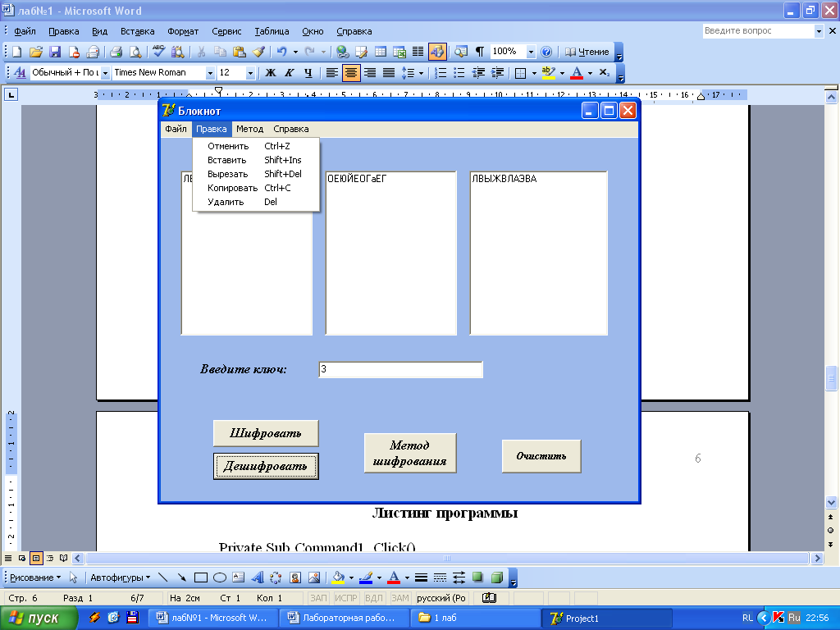The image size is (840, 630).
Task: Align text right
Action: (370, 72)
